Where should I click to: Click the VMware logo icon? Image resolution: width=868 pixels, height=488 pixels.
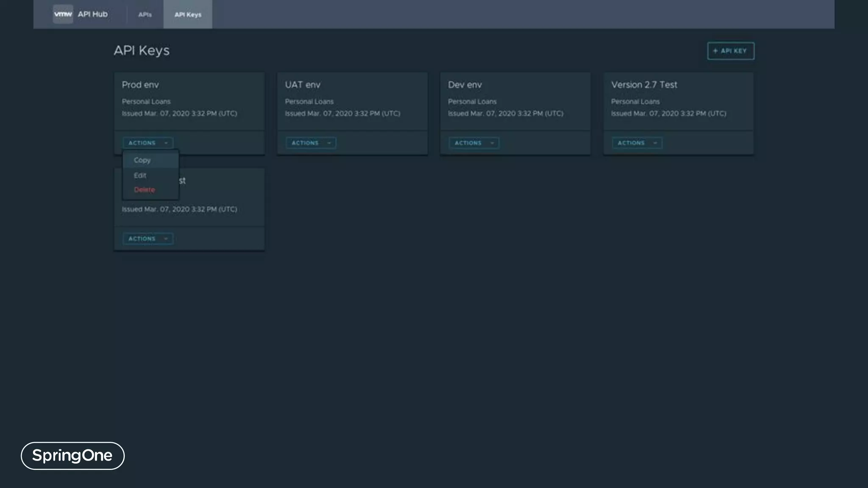tap(63, 14)
